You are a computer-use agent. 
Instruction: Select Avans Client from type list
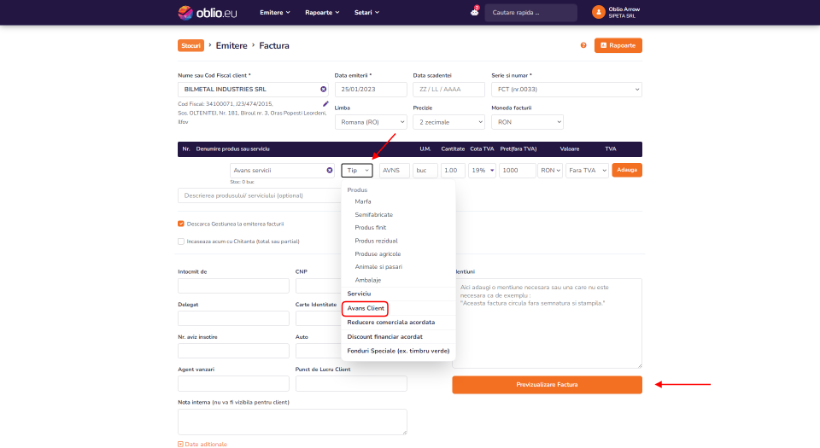(364, 308)
